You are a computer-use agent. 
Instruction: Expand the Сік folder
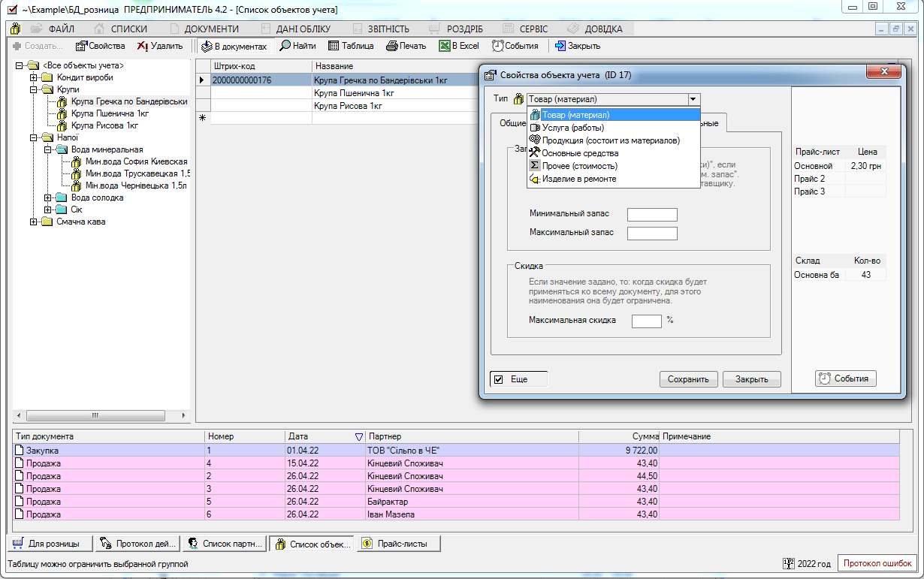(47, 210)
